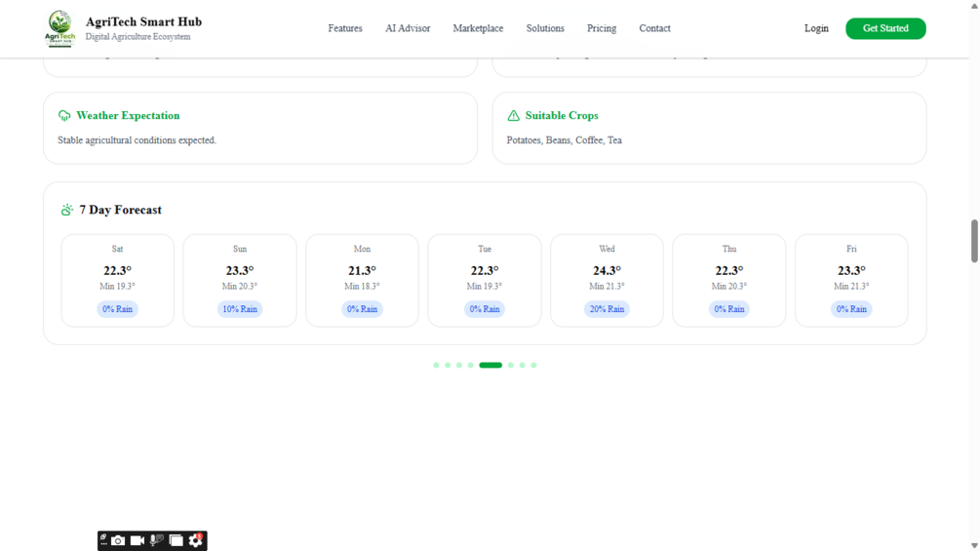Click the vertical scrollbar thumb

click(974, 241)
